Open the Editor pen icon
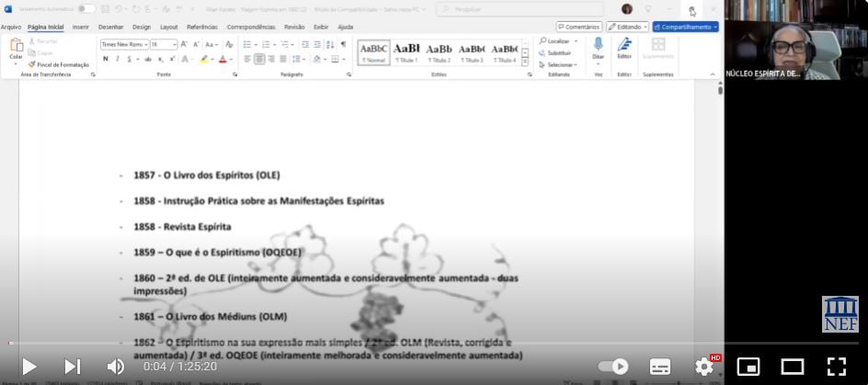Screen dimensions: 868x385 [624, 45]
